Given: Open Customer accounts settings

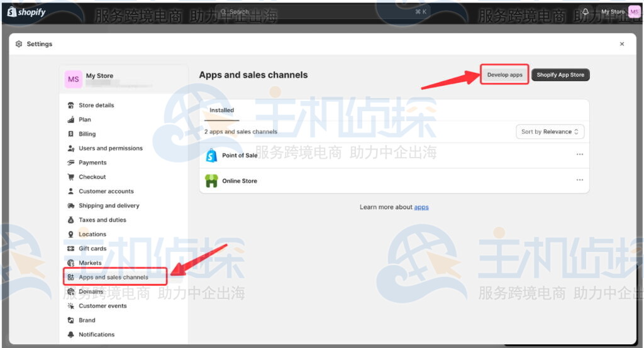Looking at the screenshot, I should (x=106, y=191).
